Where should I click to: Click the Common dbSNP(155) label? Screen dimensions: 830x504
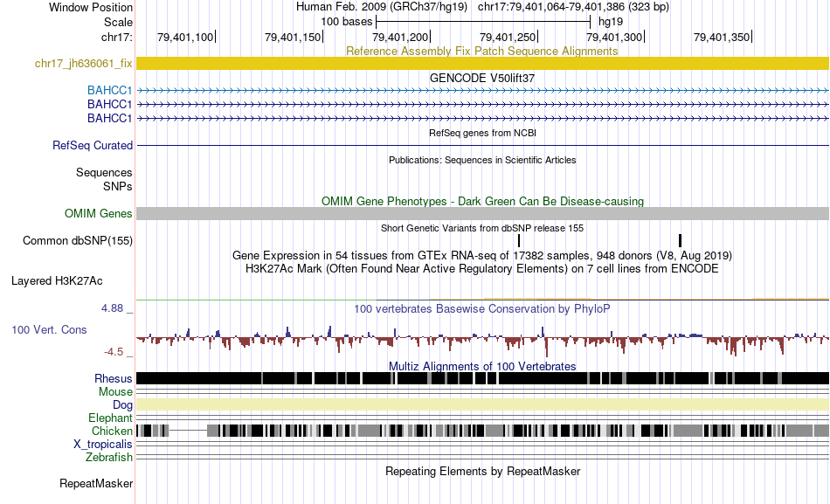click(x=78, y=241)
